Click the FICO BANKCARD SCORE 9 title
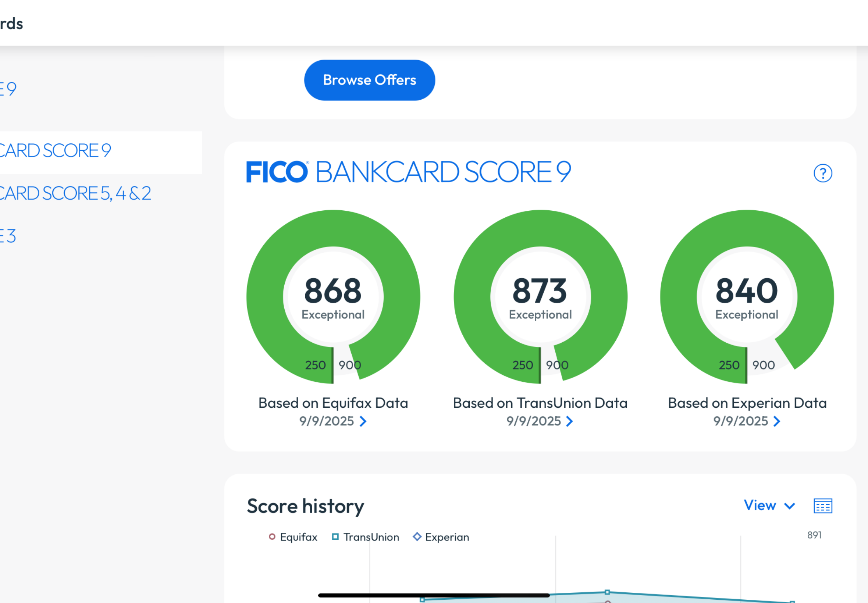The height and width of the screenshot is (603, 868). [409, 172]
